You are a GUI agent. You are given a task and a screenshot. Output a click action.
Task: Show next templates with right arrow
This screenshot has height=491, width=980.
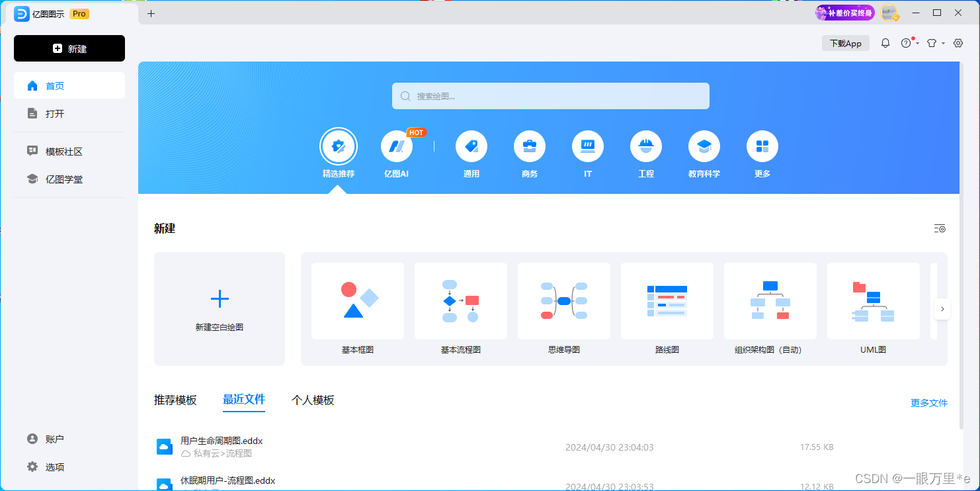942,309
